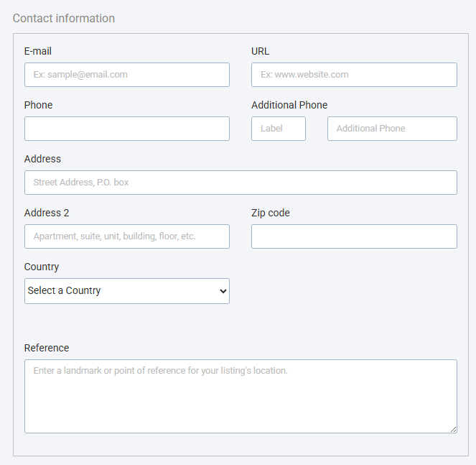Select the Phone input field

point(127,129)
